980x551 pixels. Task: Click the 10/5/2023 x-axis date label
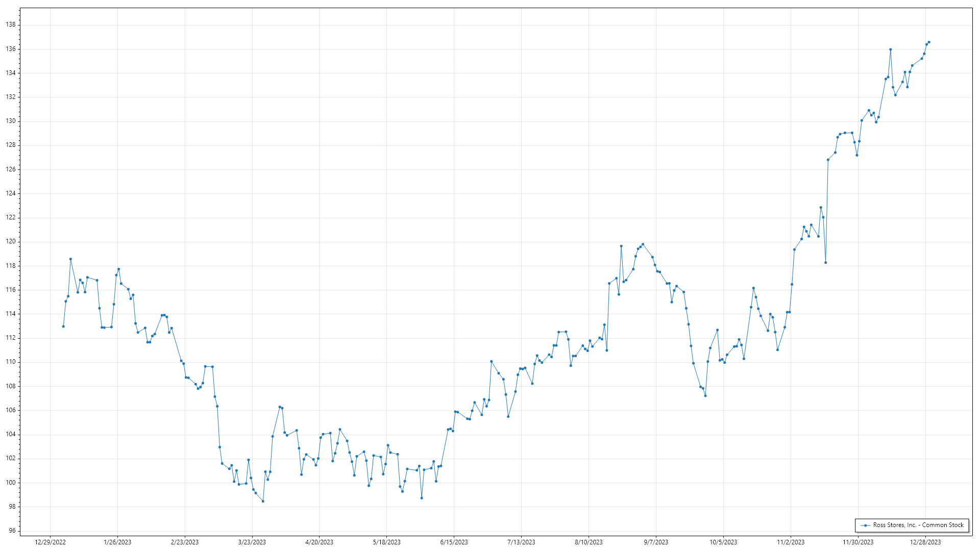(723, 542)
